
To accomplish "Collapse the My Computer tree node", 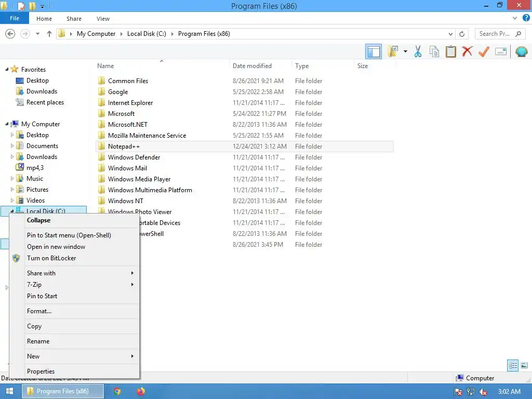I will (x=7, y=124).
